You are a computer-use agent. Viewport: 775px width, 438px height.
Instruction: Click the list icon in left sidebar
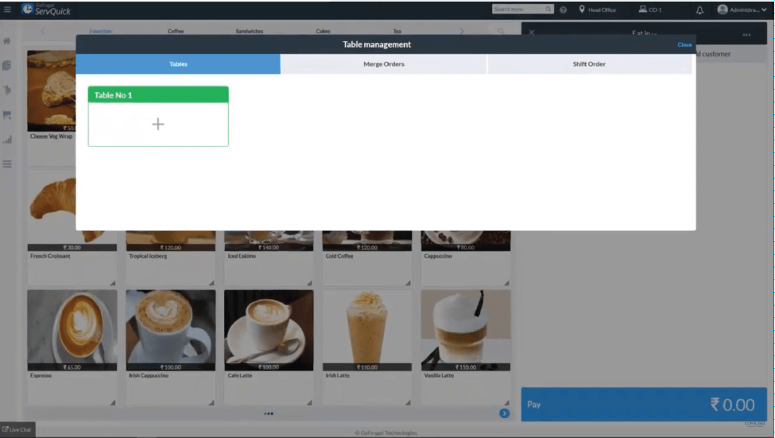[7, 164]
